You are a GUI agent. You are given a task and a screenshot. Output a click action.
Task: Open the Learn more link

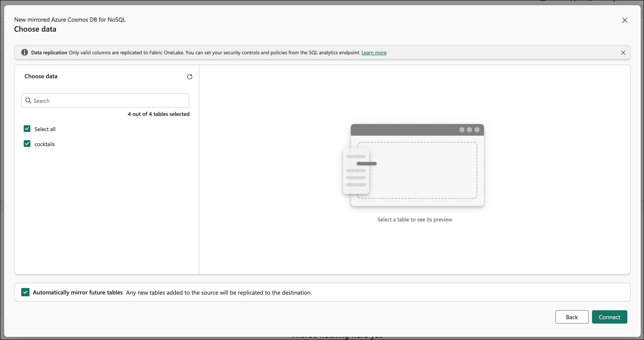coord(374,52)
